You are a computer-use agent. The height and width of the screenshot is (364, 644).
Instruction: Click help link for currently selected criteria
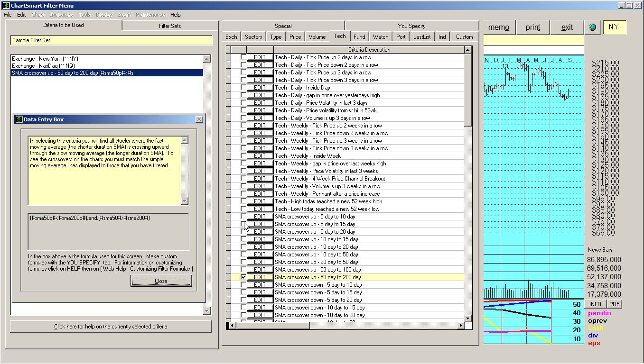(111, 326)
